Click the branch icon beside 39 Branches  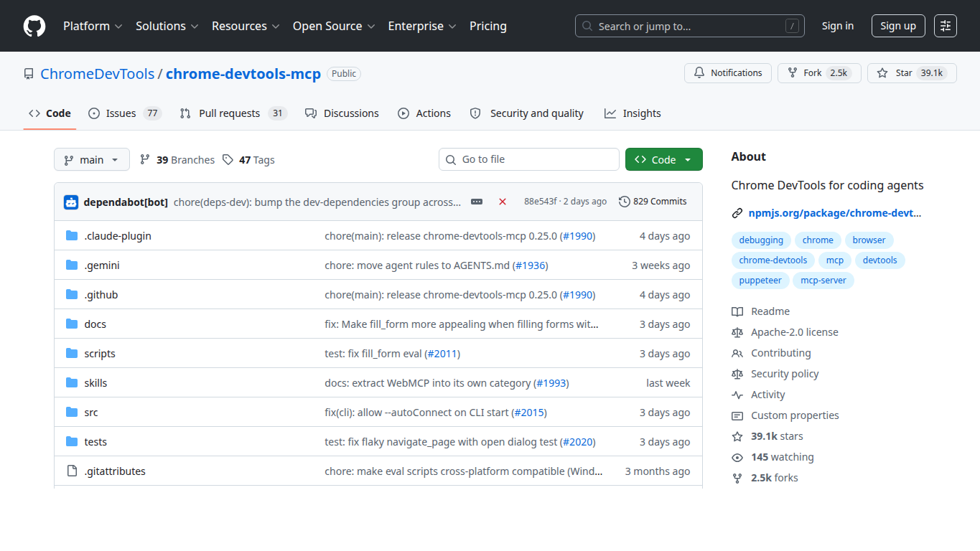145,160
